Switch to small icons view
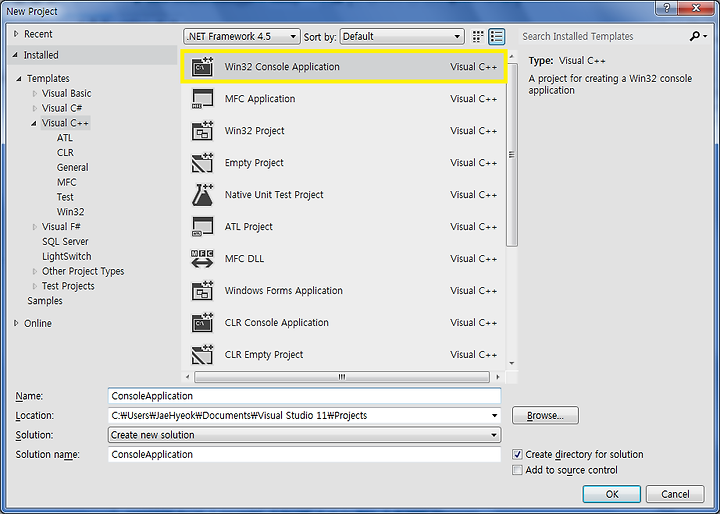Screen dimensions: 720x514 (478, 36)
